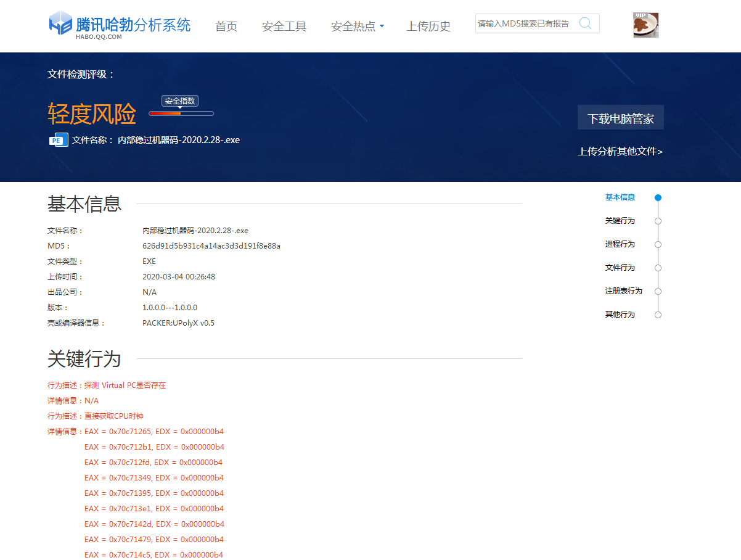741x560 pixels.
Task: Click the 进程行为 timeline circle
Action: [658, 245]
